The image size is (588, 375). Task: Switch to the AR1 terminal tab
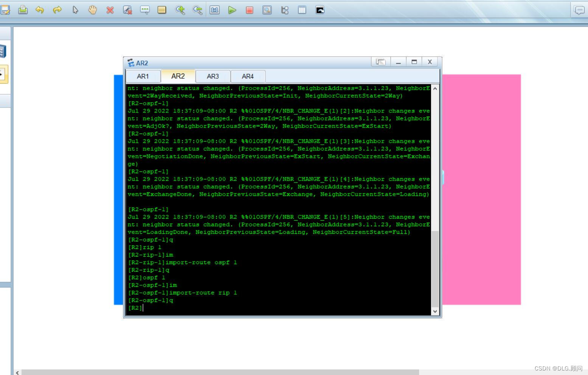(143, 76)
